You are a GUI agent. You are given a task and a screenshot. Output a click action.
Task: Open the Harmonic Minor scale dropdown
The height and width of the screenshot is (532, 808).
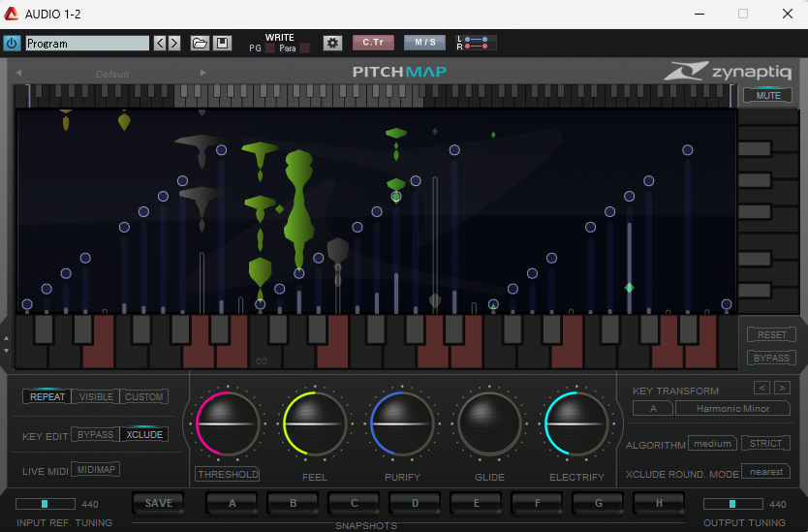732,408
